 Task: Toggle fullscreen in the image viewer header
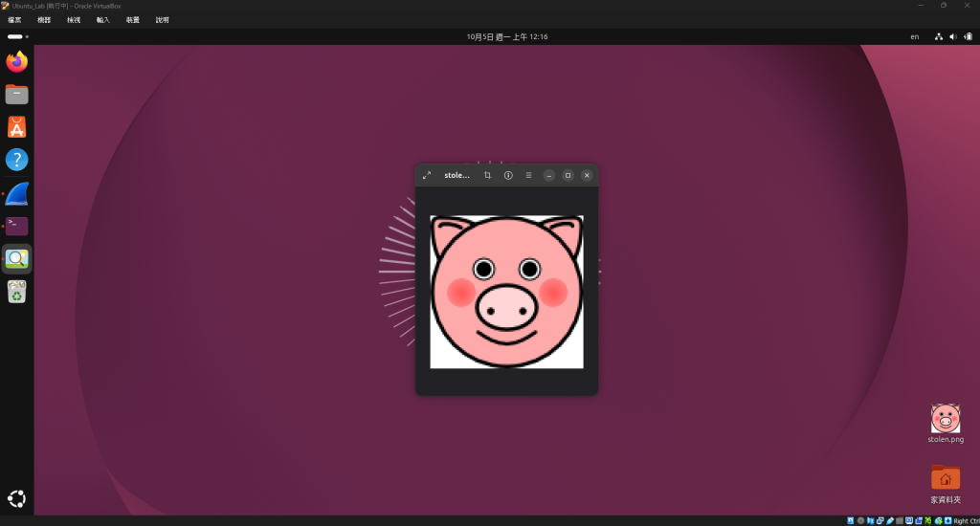tap(427, 176)
